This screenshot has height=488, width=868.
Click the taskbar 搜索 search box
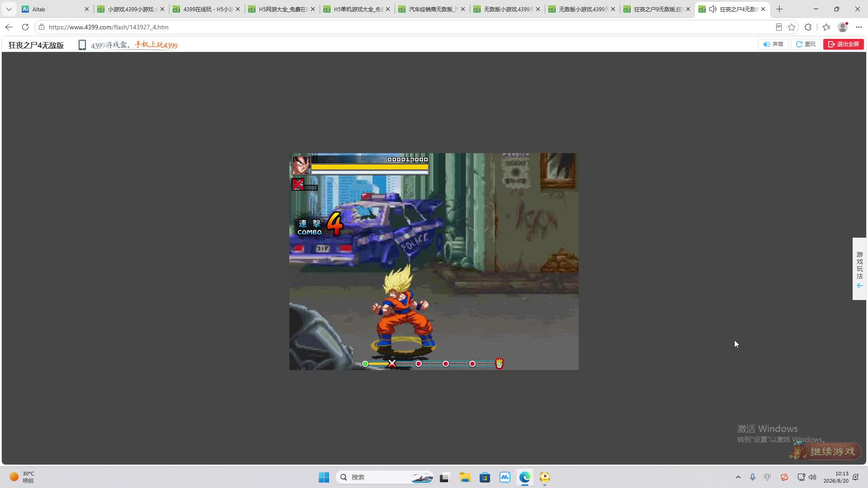click(x=385, y=477)
